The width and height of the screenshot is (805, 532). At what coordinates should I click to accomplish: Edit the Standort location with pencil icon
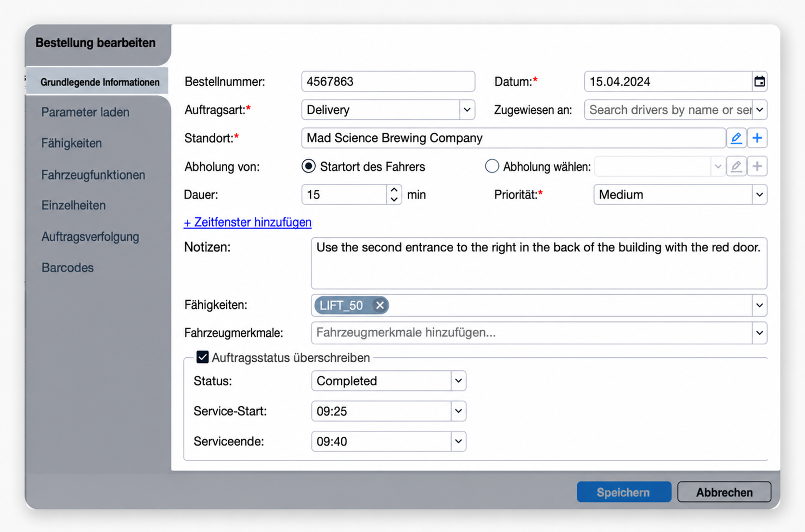point(736,138)
